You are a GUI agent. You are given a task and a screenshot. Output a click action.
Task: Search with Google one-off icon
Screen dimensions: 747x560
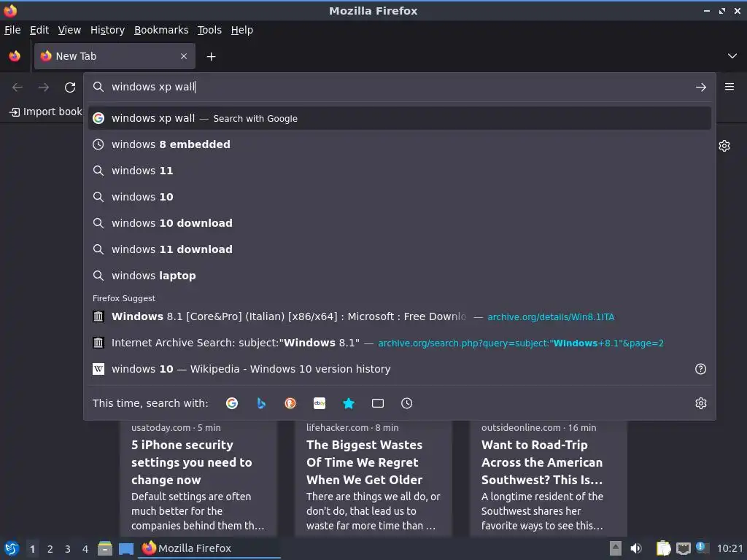[232, 403]
